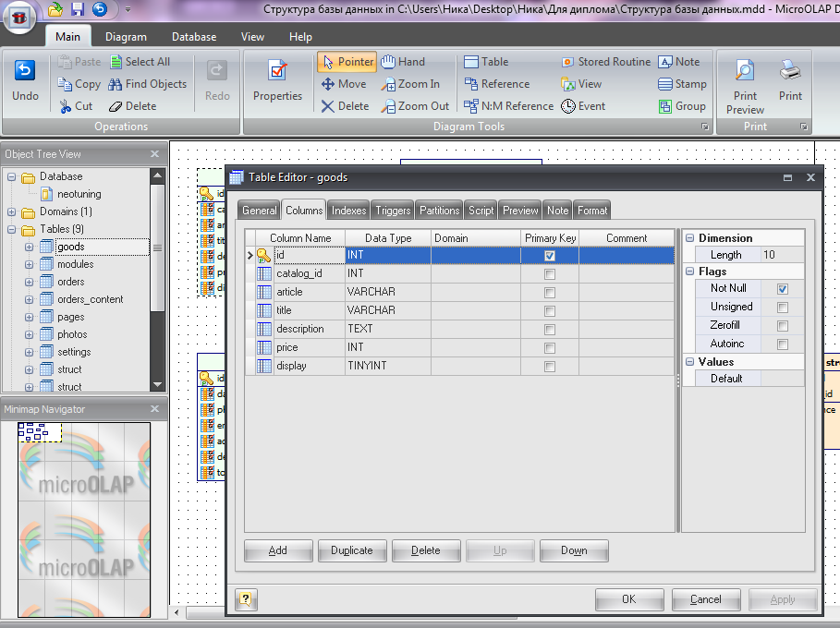Collapse the Tables (9) tree node
This screenshot has height=628, width=840.
pos(11,230)
